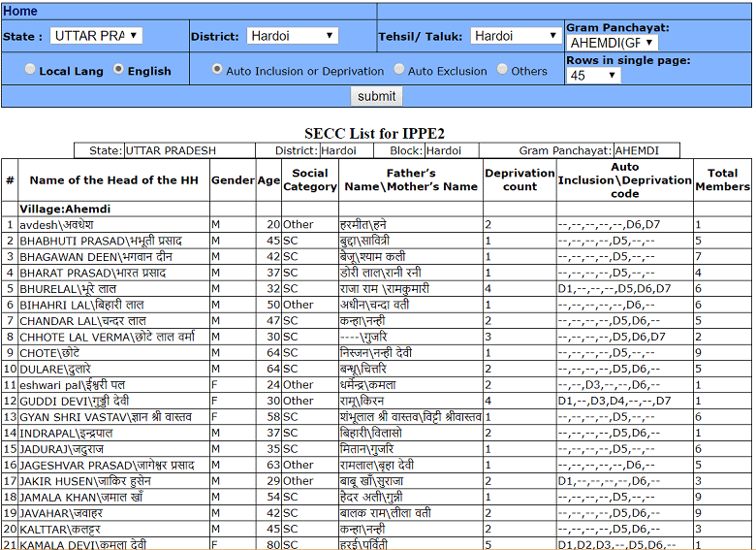
Task: Click the Block value Hardoi in summary
Action: tap(443, 150)
